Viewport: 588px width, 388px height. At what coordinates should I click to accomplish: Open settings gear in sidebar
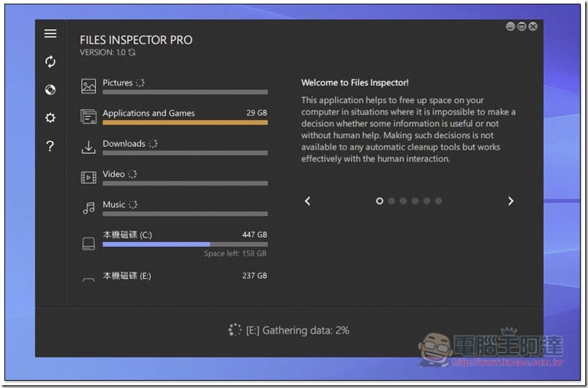[x=50, y=118]
